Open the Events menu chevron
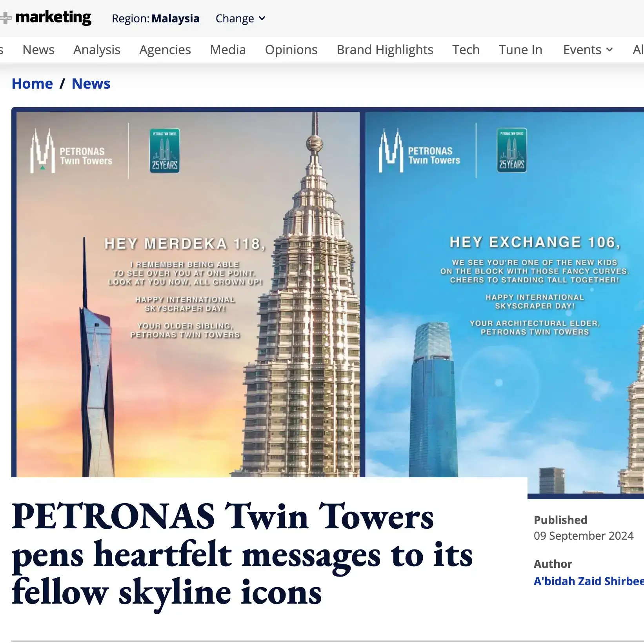 tap(609, 50)
